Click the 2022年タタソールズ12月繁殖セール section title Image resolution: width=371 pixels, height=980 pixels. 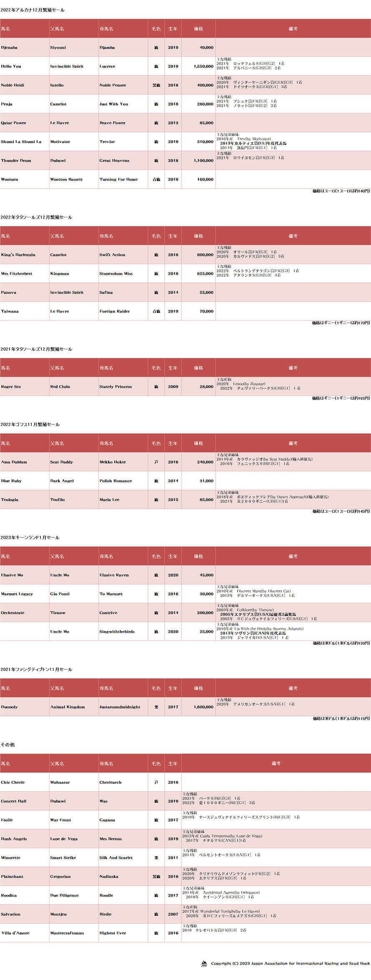[x=36, y=217]
